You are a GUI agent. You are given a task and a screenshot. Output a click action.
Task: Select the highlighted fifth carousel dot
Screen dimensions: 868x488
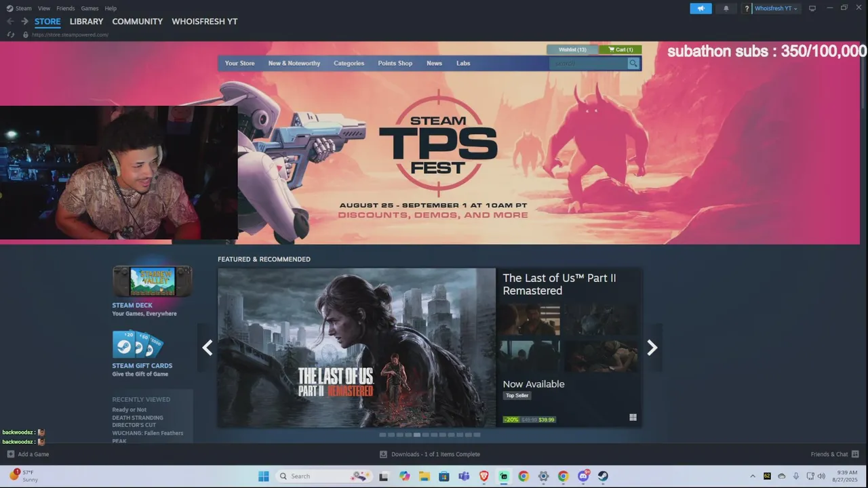(417, 434)
